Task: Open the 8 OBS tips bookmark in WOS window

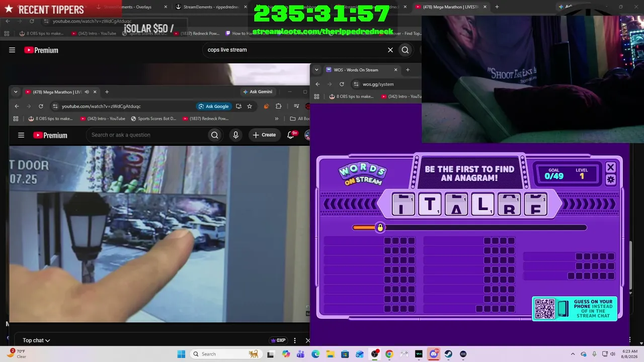Action: click(x=351, y=97)
